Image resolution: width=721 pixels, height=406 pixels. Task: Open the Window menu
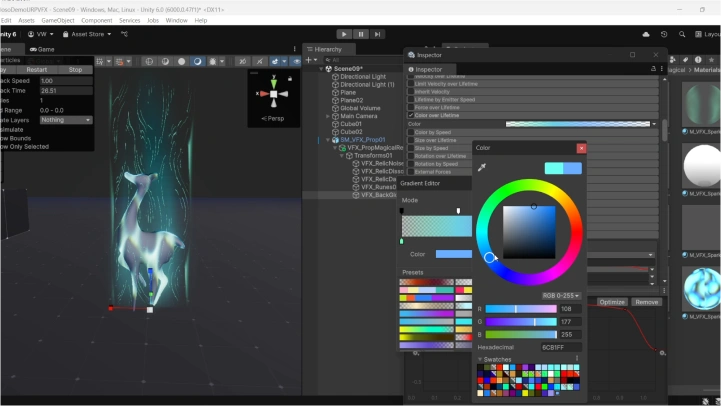pyautogui.click(x=177, y=21)
